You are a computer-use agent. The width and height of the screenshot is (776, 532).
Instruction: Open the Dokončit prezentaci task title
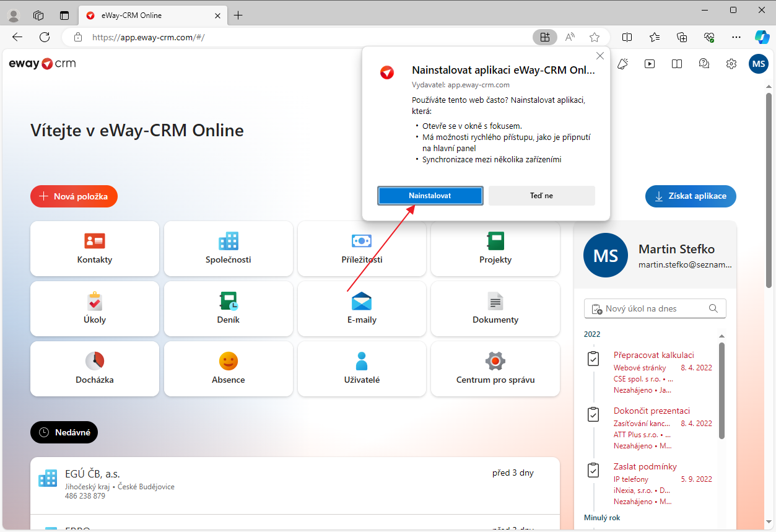[652, 411]
